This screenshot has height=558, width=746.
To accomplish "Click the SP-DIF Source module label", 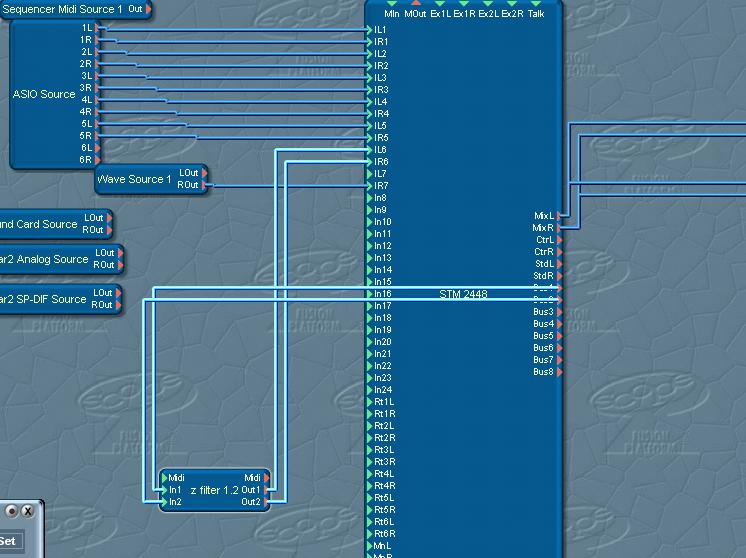I will pyautogui.click(x=43, y=299).
